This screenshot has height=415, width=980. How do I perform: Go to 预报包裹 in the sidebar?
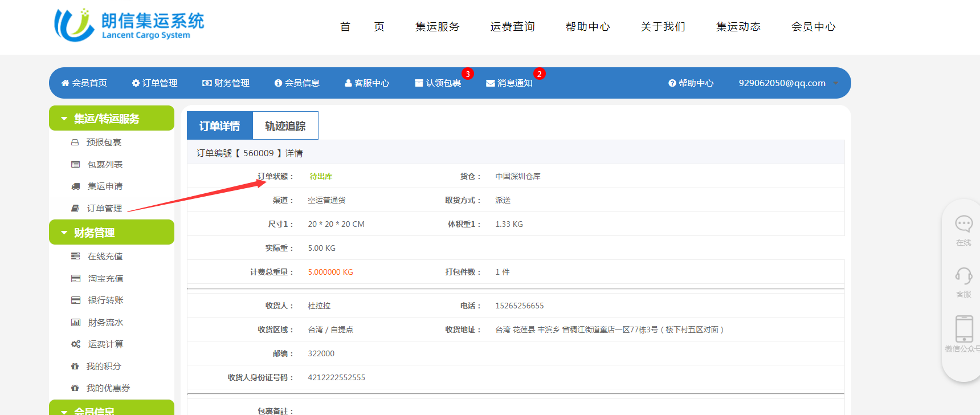tap(104, 143)
